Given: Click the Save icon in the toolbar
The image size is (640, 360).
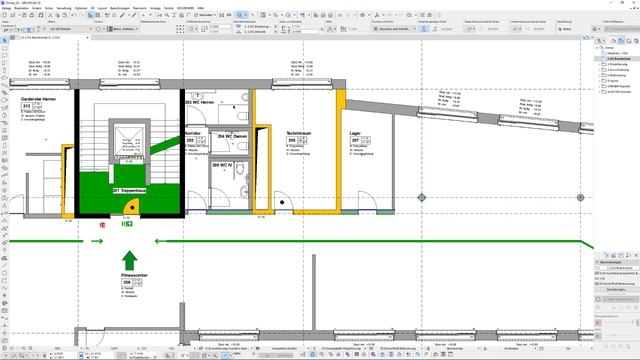Looking at the screenshot, I should 24,15.
